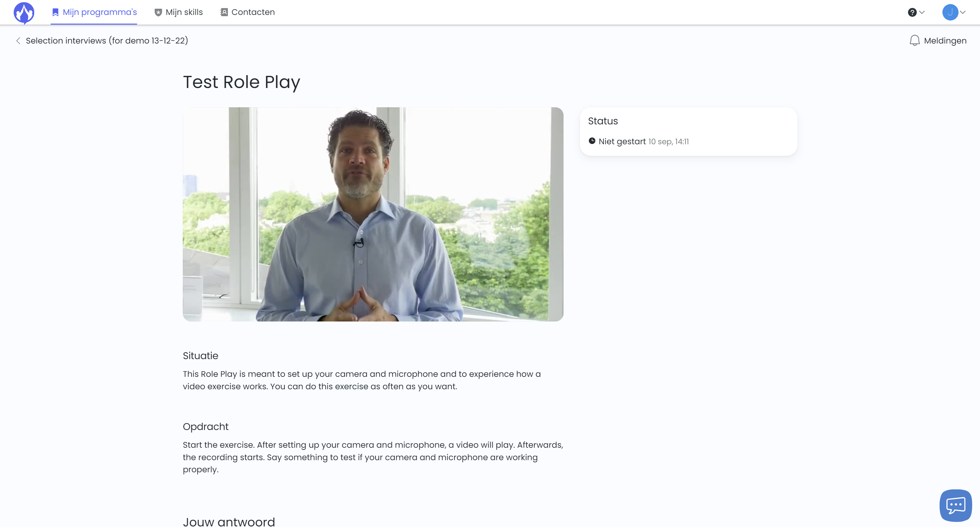Click the 'Jouw antwoord' heading
980x527 pixels.
229,521
